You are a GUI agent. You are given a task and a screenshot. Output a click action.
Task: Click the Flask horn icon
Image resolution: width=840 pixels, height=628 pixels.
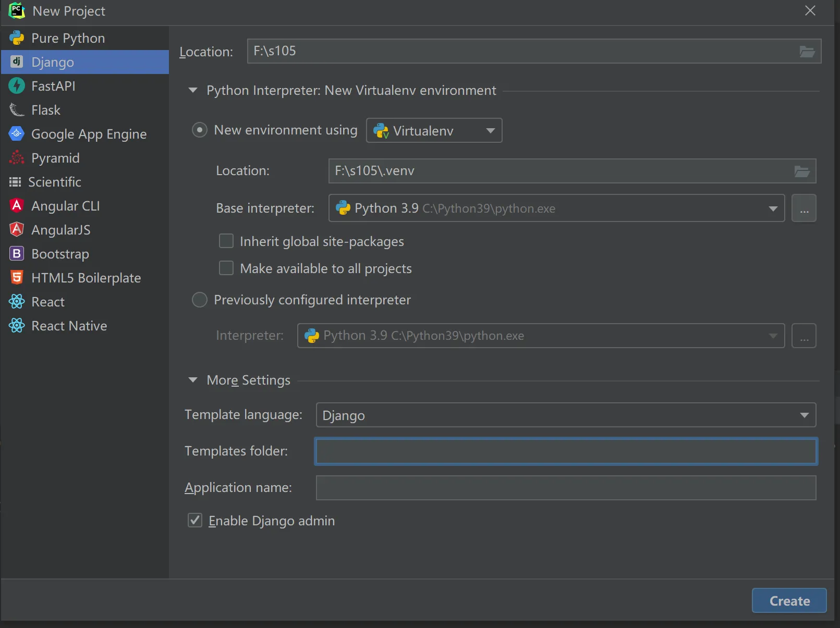[17, 110]
